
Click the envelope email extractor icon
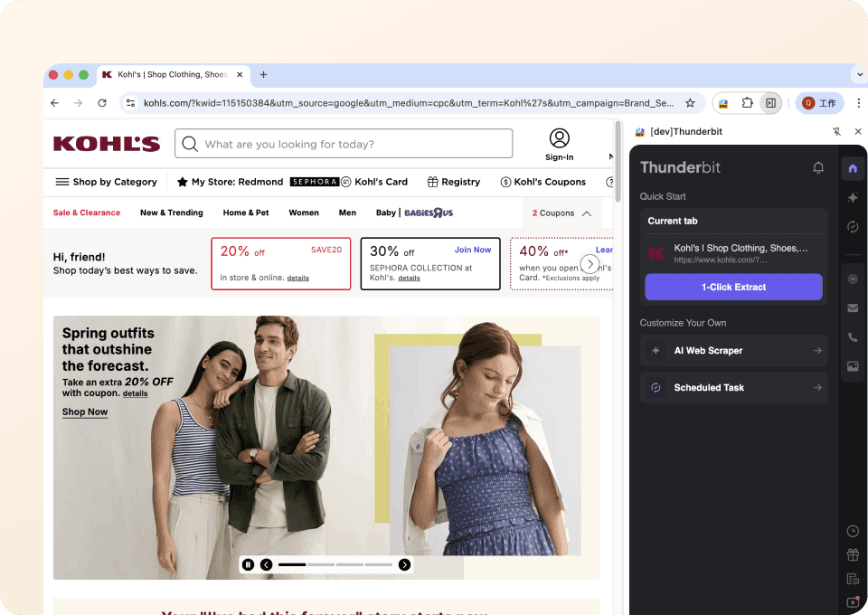852,307
